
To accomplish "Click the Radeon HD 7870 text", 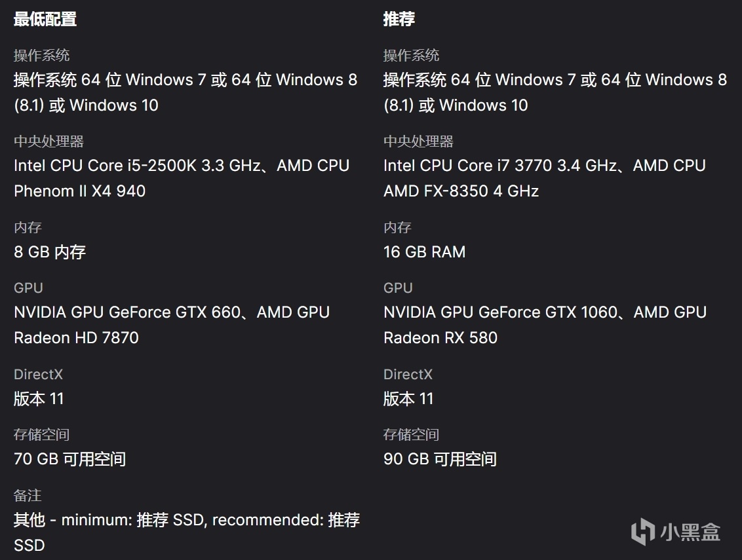I will coord(76,338).
